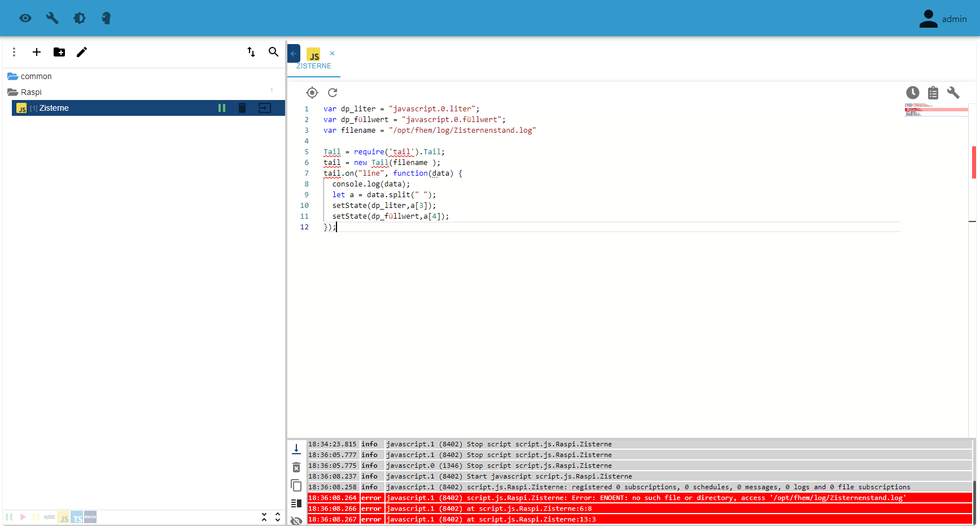The height and width of the screenshot is (526, 980).
Task: Toggle manual sort arrows in sidebar
Action: [x=251, y=52]
